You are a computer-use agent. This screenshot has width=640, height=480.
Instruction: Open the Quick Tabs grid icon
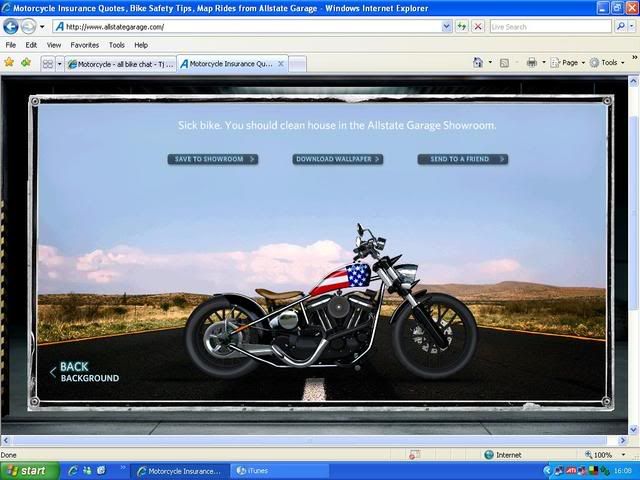point(47,63)
